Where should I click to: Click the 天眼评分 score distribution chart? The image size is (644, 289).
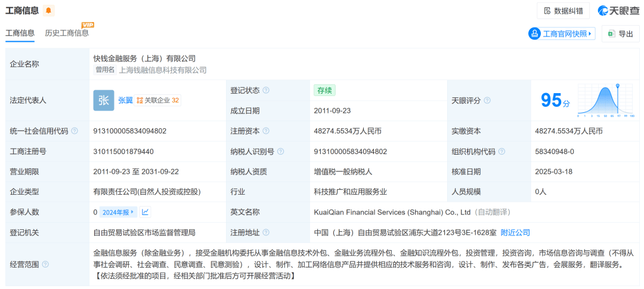606,100
